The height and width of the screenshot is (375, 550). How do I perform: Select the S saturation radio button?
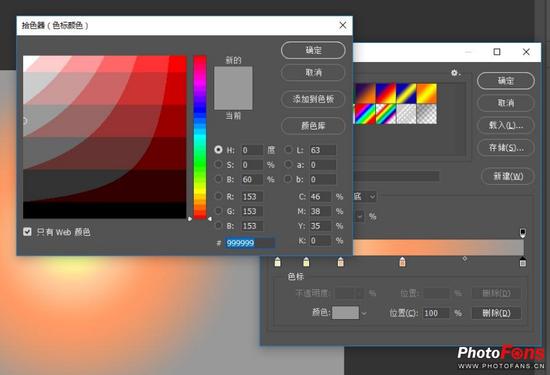(x=218, y=164)
